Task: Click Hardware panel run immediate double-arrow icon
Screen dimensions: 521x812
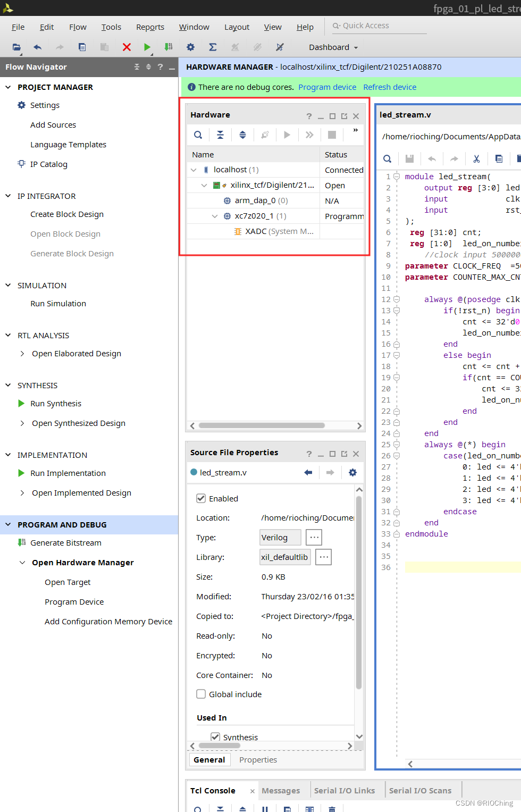Action: tap(309, 135)
